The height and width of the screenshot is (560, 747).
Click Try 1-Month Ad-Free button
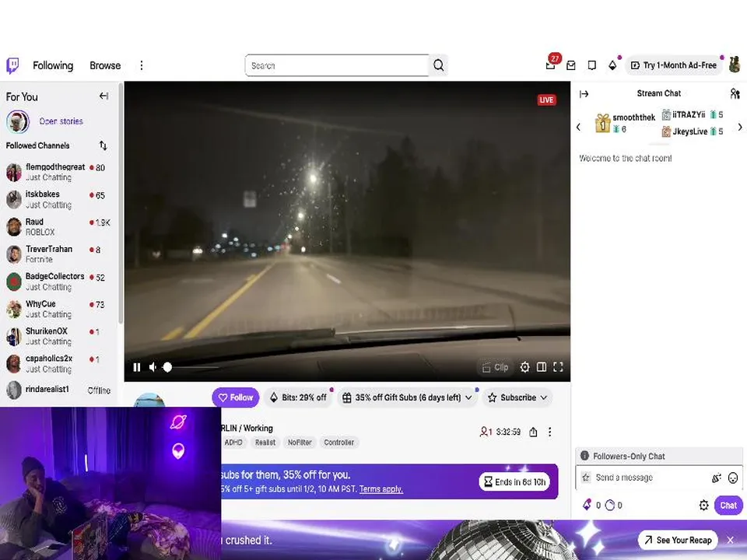coord(674,65)
